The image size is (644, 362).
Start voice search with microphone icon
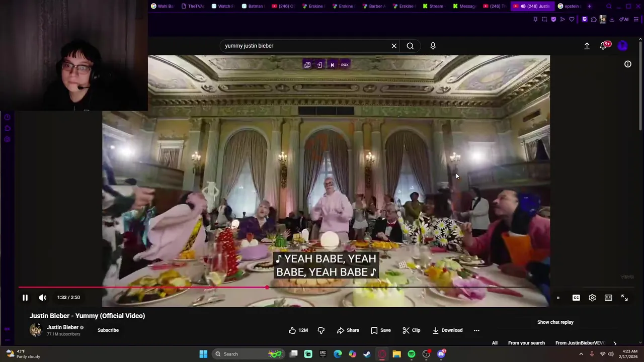(433, 46)
